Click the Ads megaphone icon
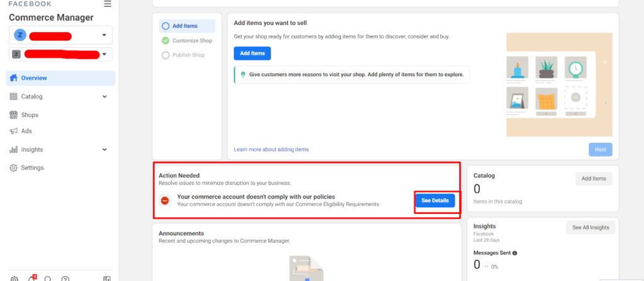644x281 pixels. point(14,131)
